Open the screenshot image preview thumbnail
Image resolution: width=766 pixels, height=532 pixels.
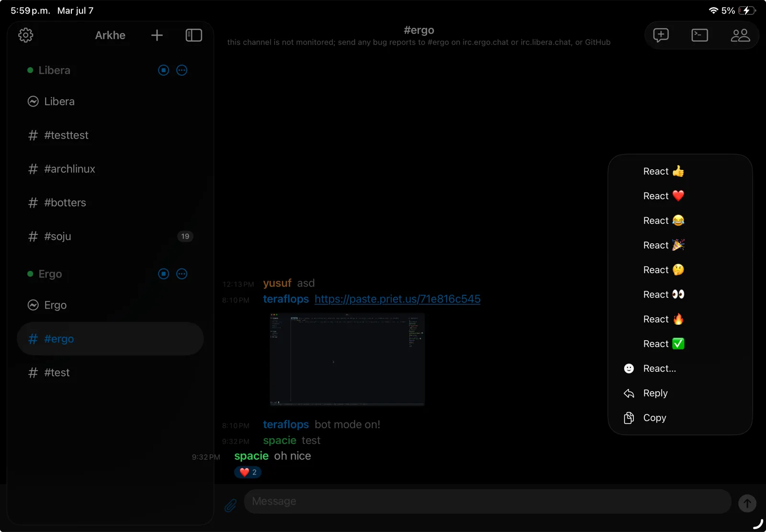click(x=347, y=359)
